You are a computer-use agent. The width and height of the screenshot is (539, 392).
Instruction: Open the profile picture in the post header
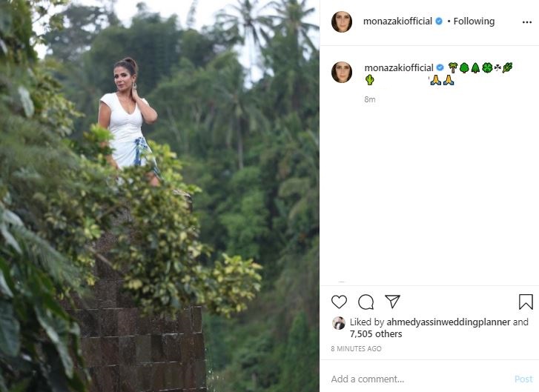point(342,21)
